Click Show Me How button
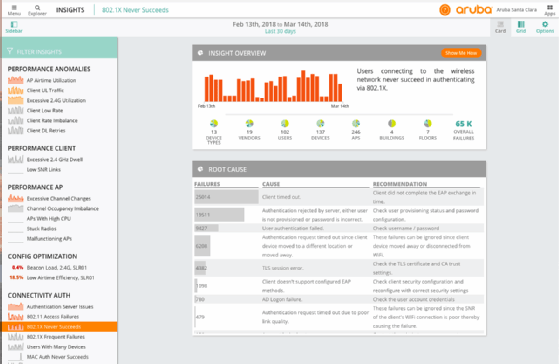Viewport: 559px width, 364px height. [x=461, y=53]
